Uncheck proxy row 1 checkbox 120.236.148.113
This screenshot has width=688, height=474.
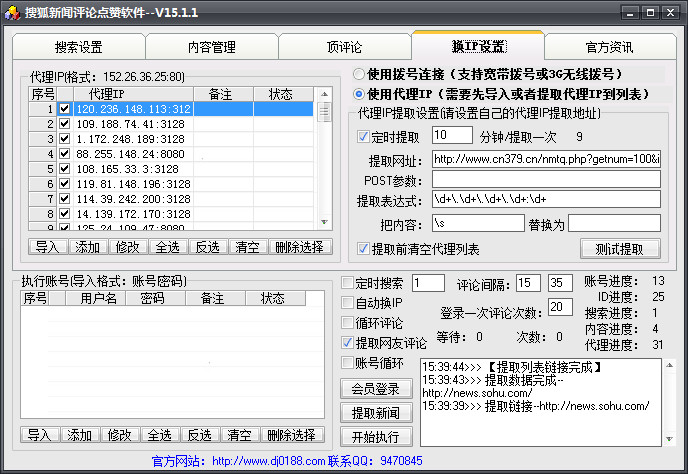[x=64, y=109]
